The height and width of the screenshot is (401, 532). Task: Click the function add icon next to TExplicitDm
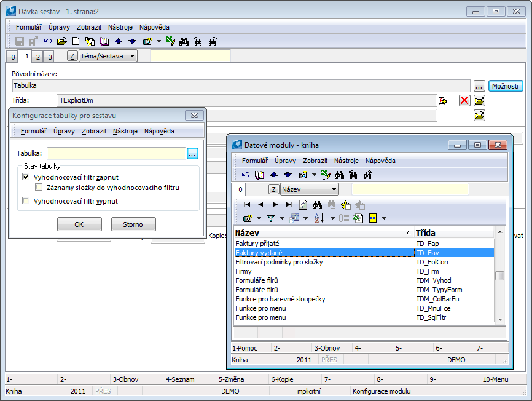(x=442, y=100)
